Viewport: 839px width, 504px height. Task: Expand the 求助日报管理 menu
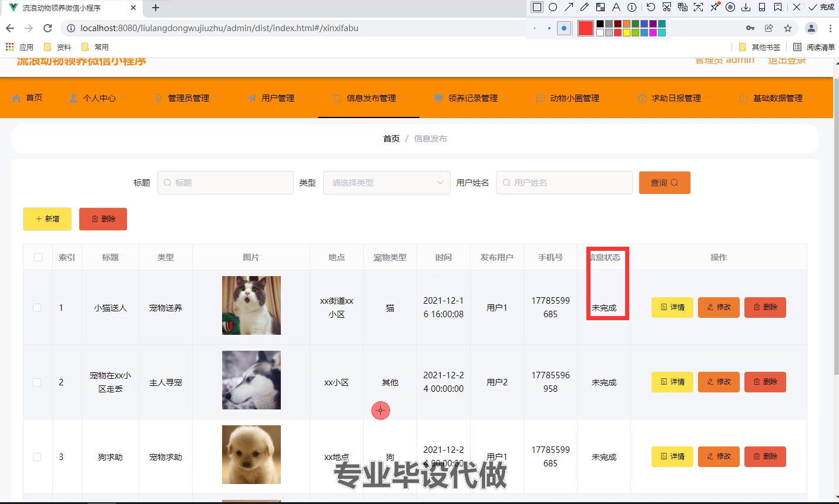tap(674, 98)
